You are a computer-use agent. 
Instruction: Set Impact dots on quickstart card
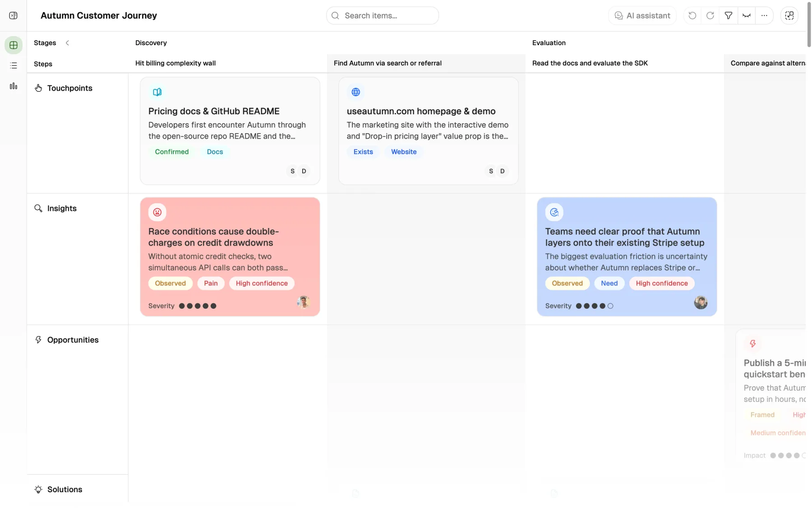[788, 455]
